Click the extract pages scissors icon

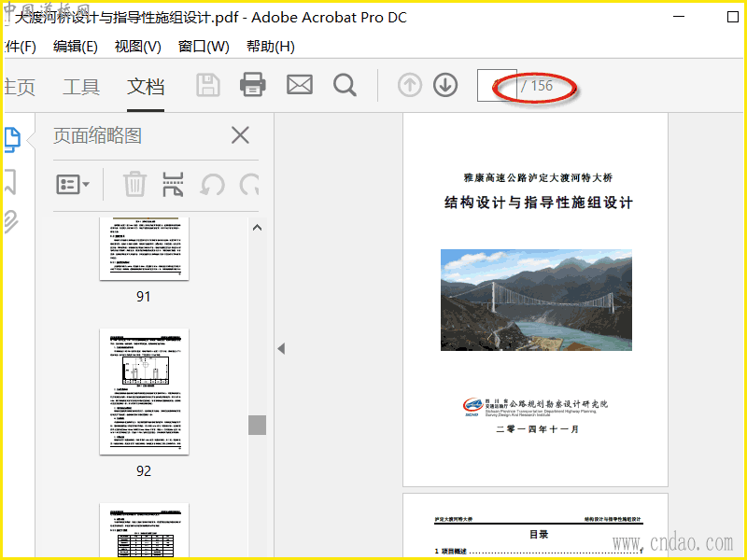coord(173,184)
